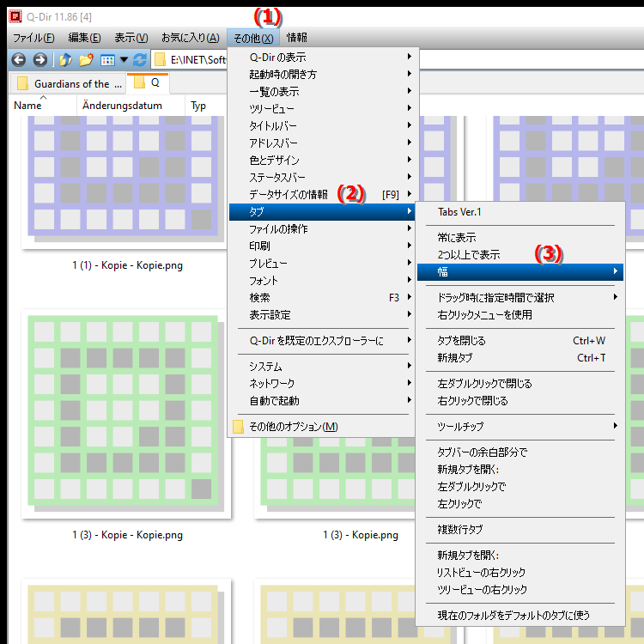Image resolution: width=644 pixels, height=644 pixels.
Task: Expand the Q-Dir の表示 submenu
Action: click(321, 57)
